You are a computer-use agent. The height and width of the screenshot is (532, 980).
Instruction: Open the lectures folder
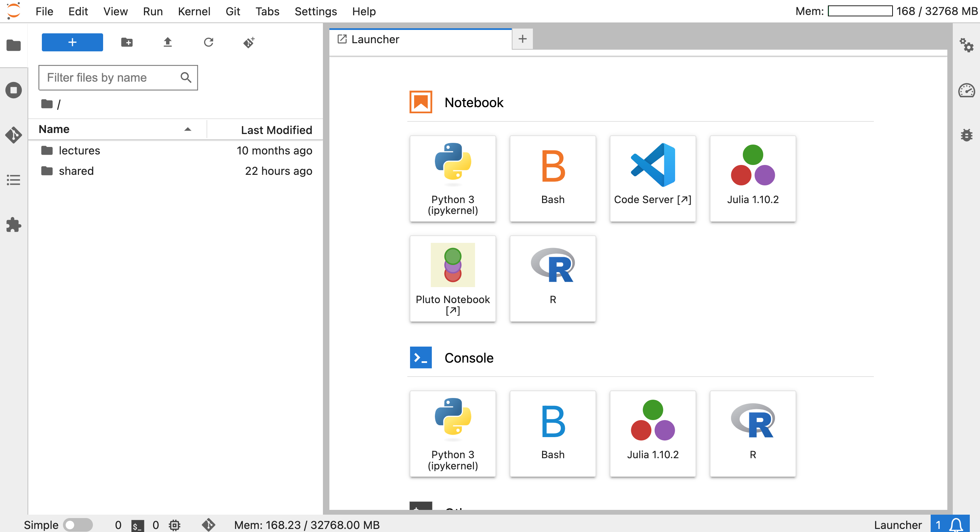click(x=79, y=151)
